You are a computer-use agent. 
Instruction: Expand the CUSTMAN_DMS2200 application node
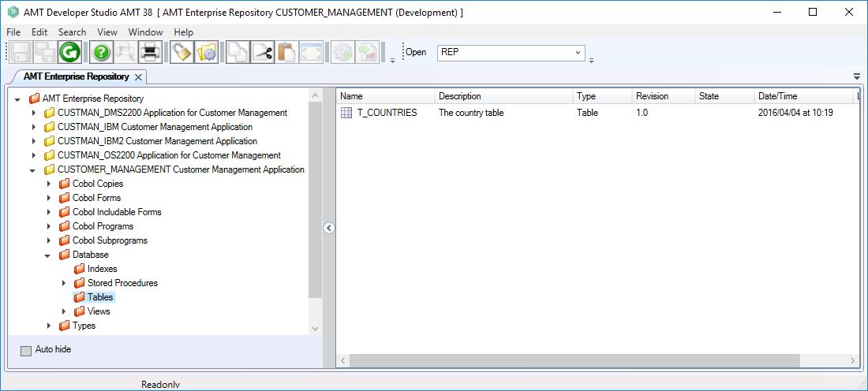pos(34,113)
